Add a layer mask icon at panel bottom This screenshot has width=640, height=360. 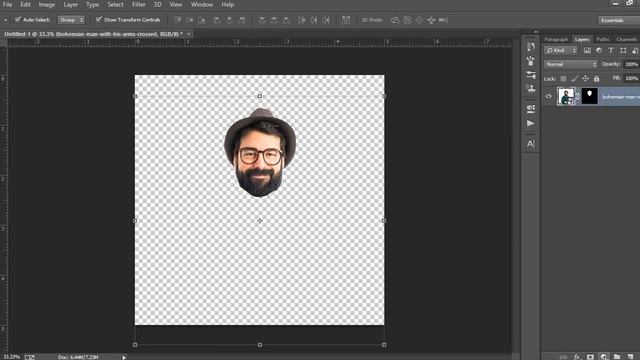590,357
